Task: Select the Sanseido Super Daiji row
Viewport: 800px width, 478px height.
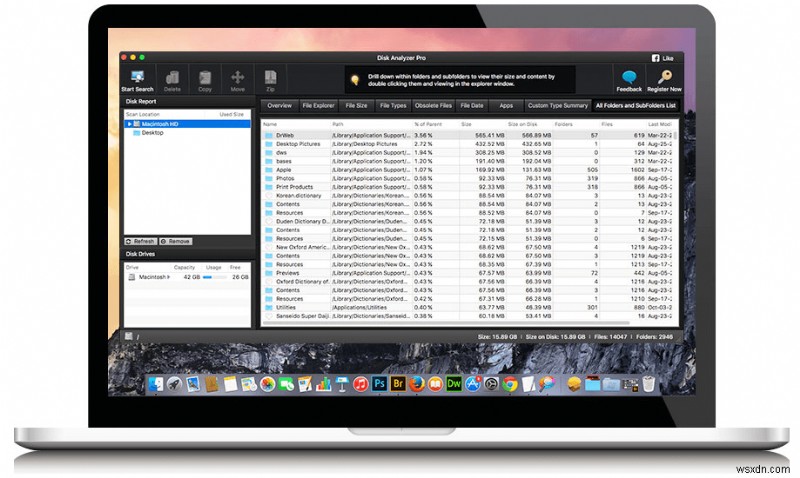Action: pyautogui.click(x=467, y=316)
